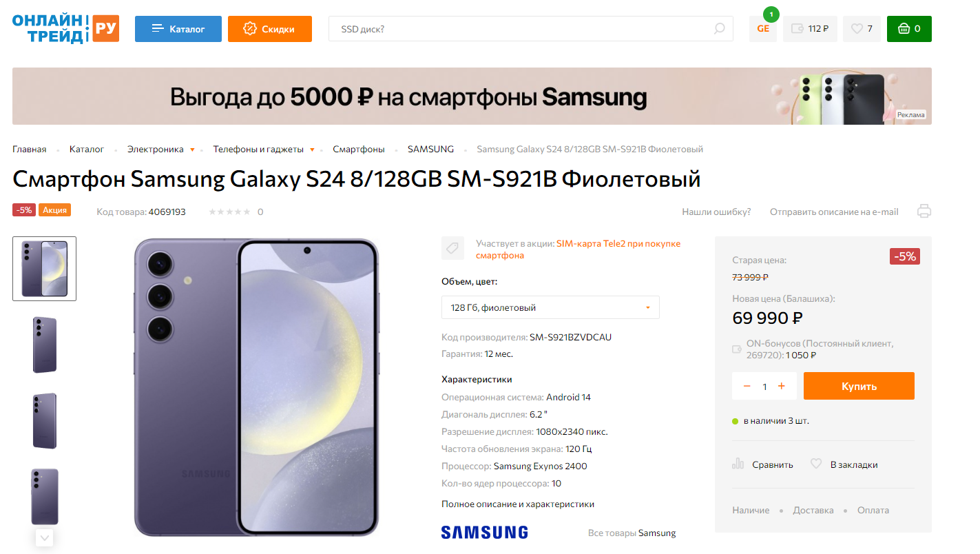Expand the Электроника breadcrumb arrow
This screenshot has width=980, height=554.
pyautogui.click(x=192, y=150)
